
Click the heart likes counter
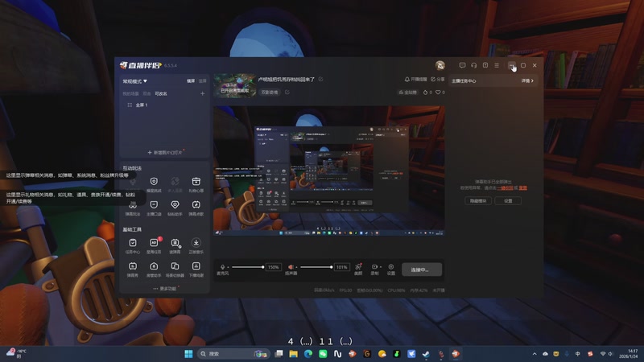pos(440,93)
